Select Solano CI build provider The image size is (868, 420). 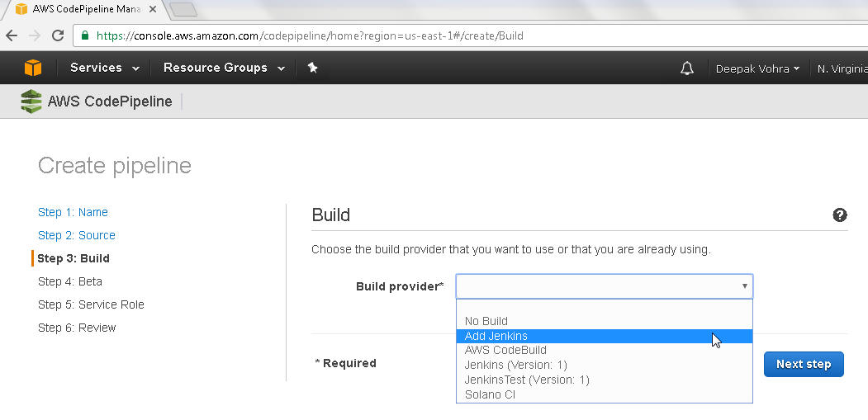pyautogui.click(x=604, y=394)
